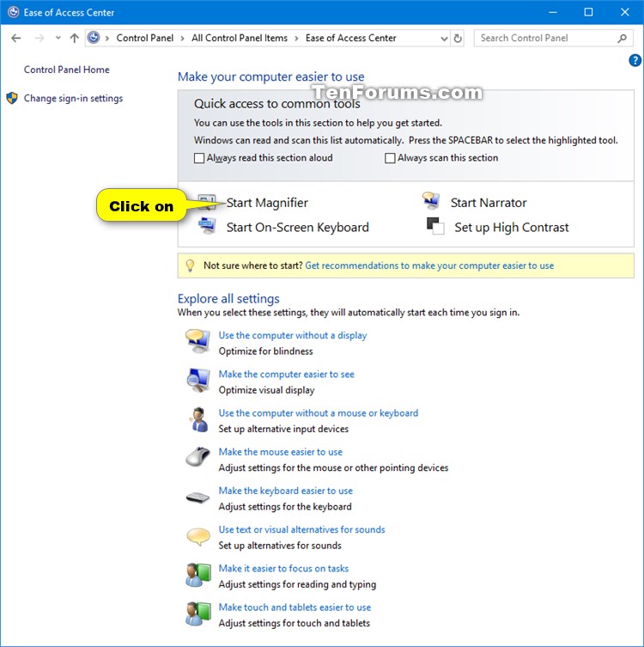Click icon beside Use the computer without a display
The image size is (644, 647).
[197, 341]
